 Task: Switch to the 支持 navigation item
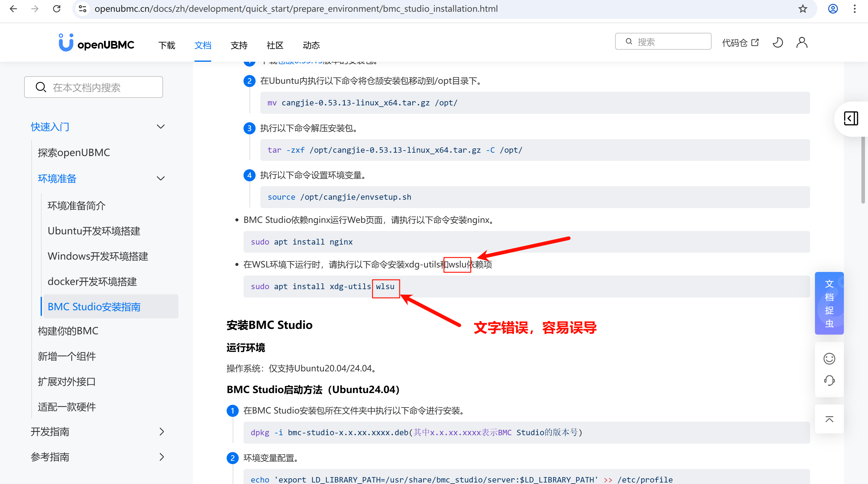[239, 45]
